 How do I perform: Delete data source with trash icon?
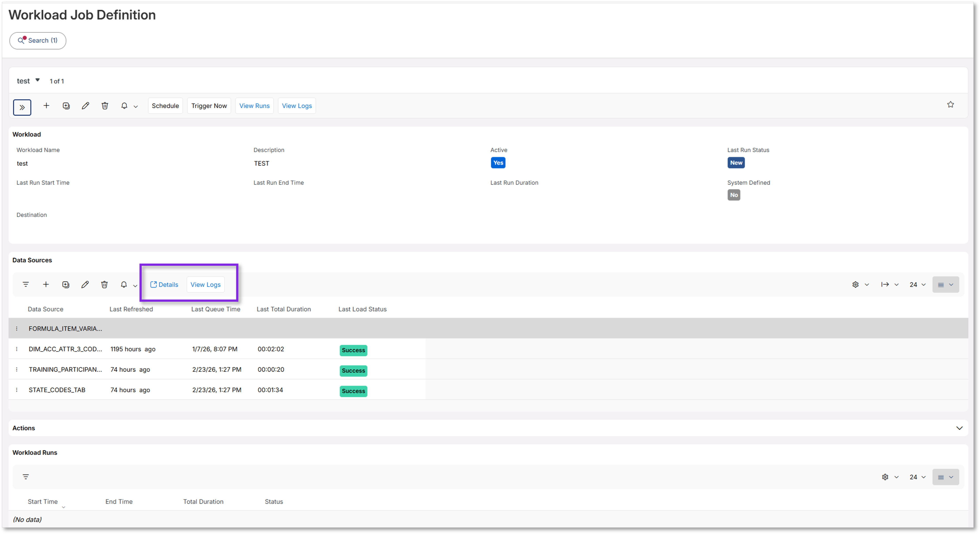pyautogui.click(x=105, y=284)
